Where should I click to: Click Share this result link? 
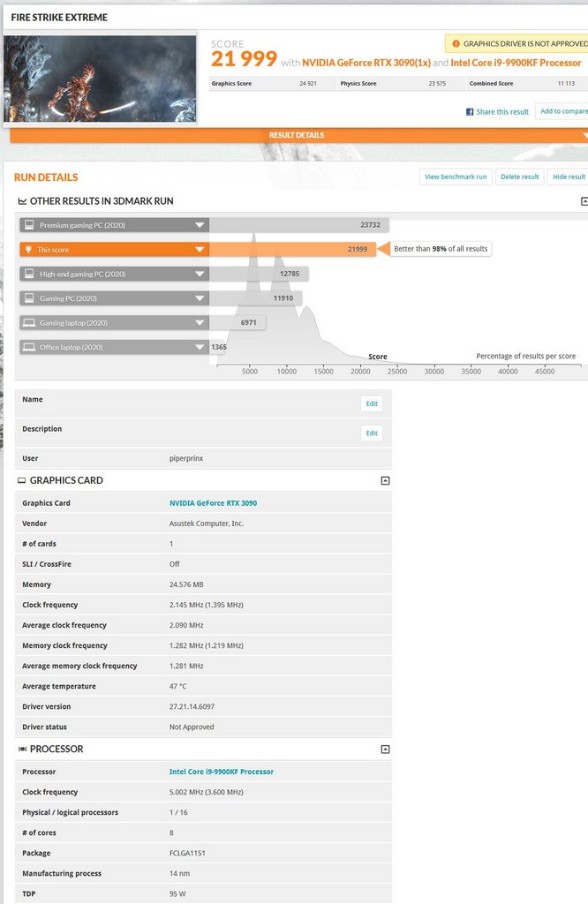[x=502, y=112]
